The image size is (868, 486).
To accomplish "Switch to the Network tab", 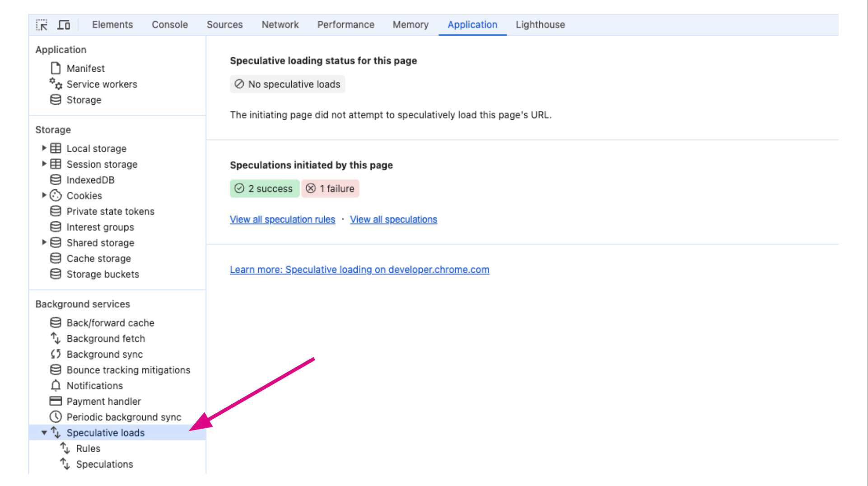I will point(280,25).
